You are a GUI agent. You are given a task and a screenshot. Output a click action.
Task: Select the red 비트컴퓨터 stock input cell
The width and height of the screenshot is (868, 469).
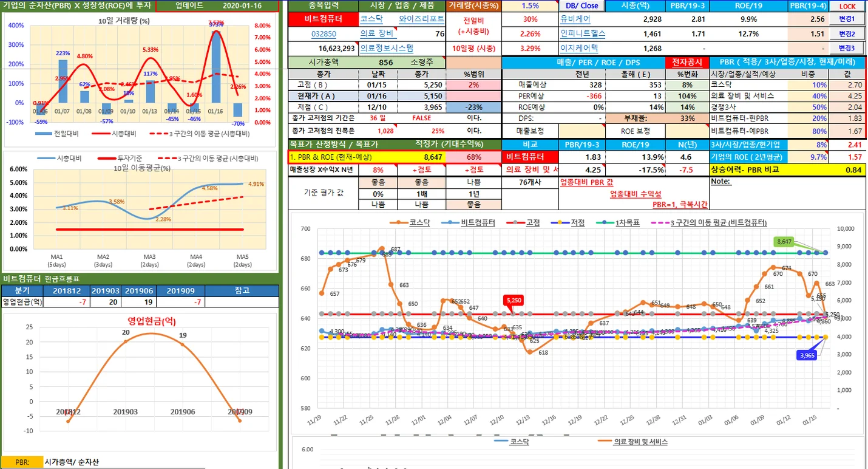tap(324, 19)
